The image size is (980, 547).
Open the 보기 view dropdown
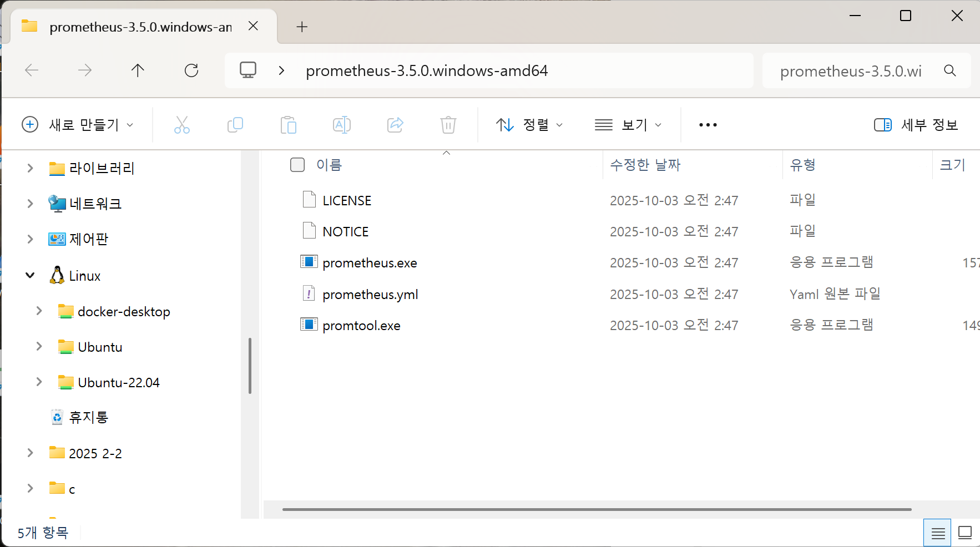(x=628, y=125)
